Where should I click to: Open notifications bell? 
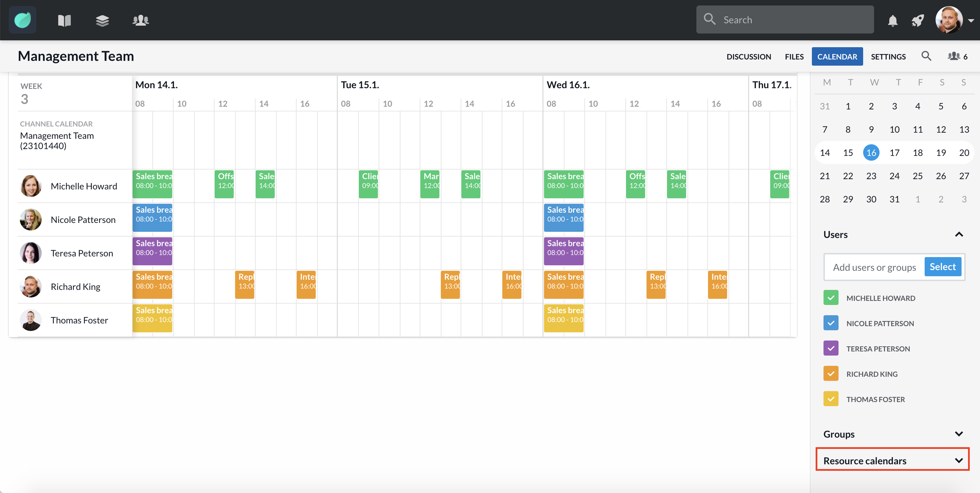[893, 20]
